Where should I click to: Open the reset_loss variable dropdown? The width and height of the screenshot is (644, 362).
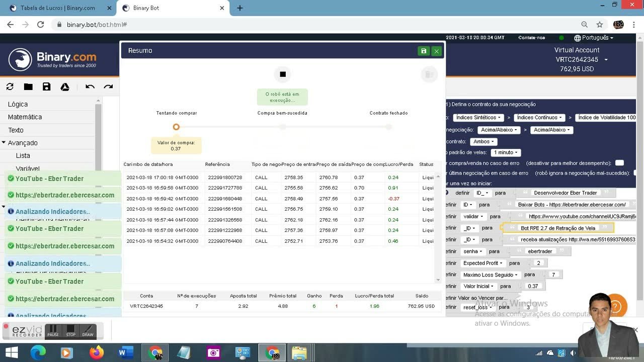click(x=477, y=307)
